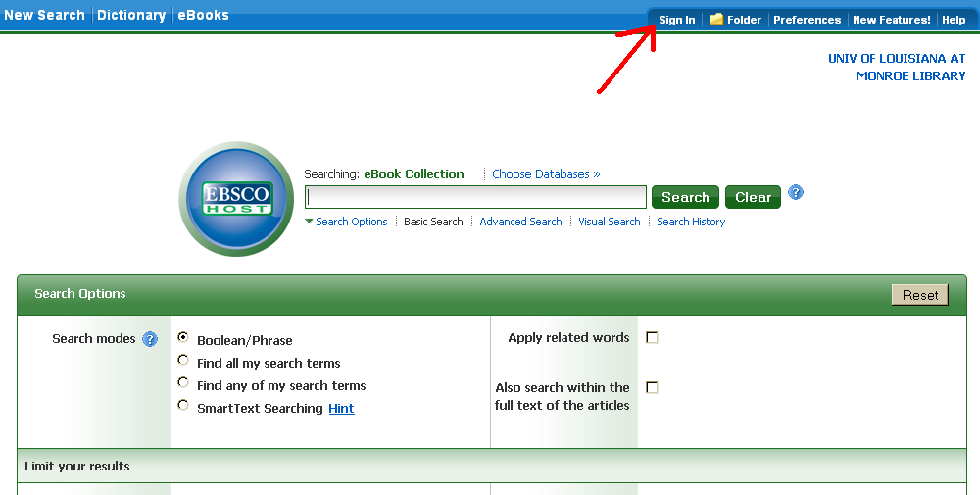Open SmartText Hint link
The height and width of the screenshot is (495, 980).
(x=341, y=408)
